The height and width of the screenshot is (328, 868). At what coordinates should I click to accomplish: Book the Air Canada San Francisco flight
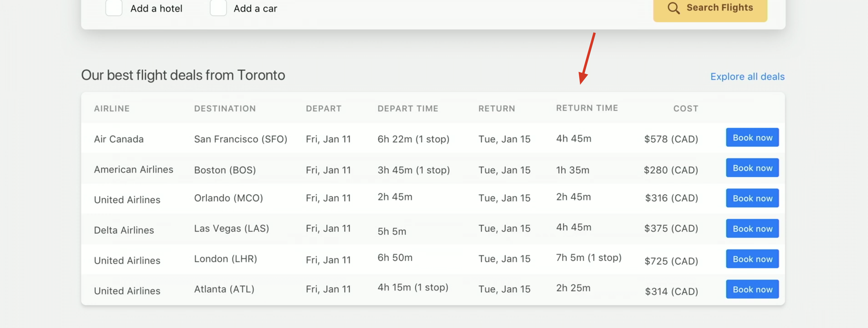point(752,137)
